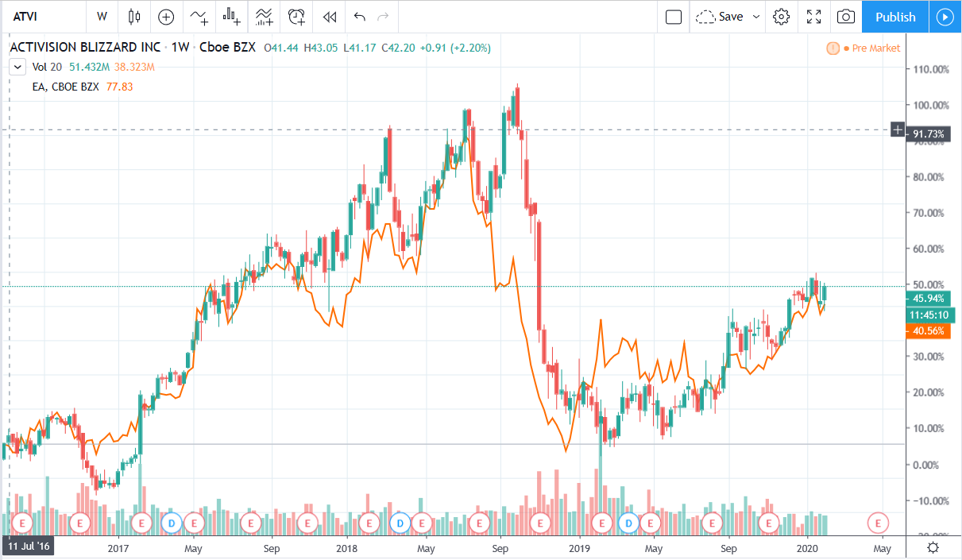The height and width of the screenshot is (560, 962).
Task: Expand the dropdown arrow beside Save
Action: pyautogui.click(x=755, y=17)
